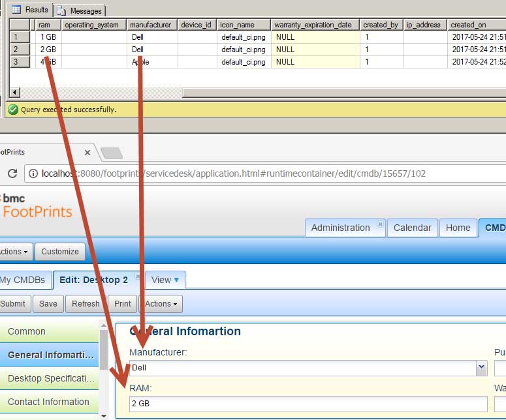Click the 1 GB ram cell
506x420 pixels.
point(48,37)
